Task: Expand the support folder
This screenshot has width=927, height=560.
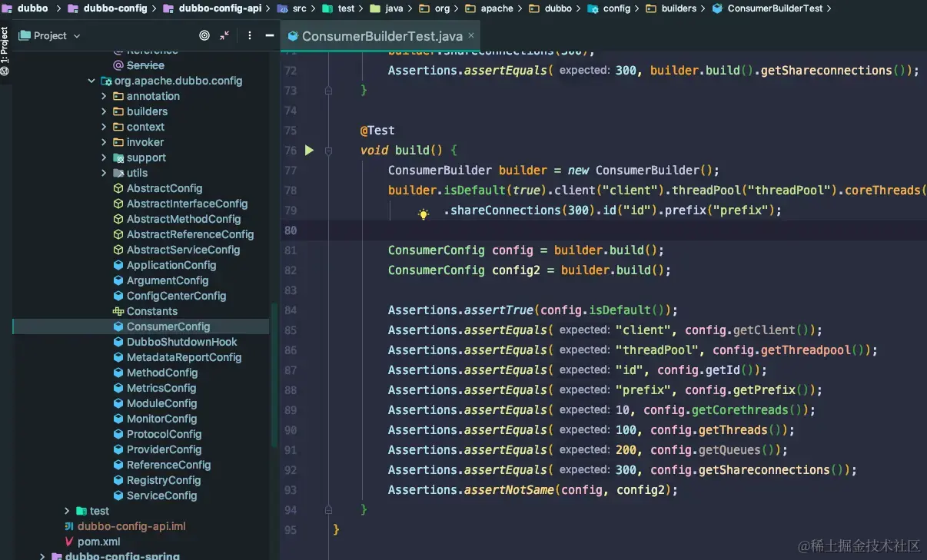Action: click(x=105, y=157)
